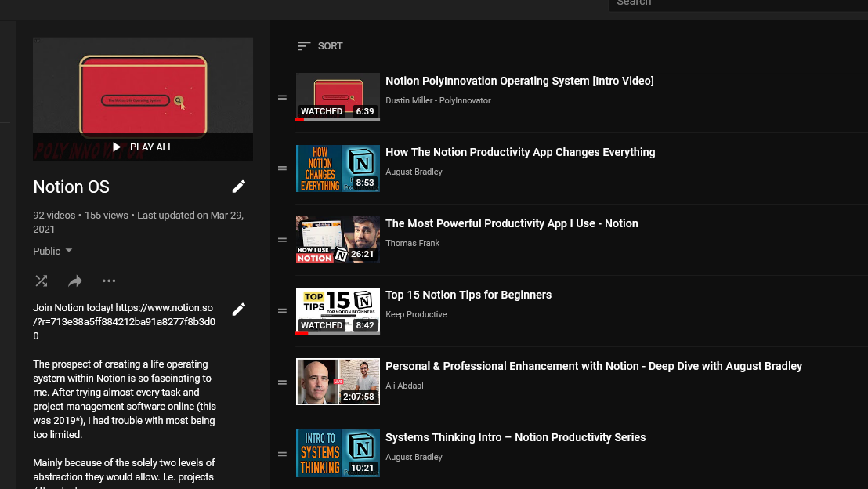Screen dimensions: 868x489
Task: Click the share playlist arrow icon
Action: click(75, 281)
